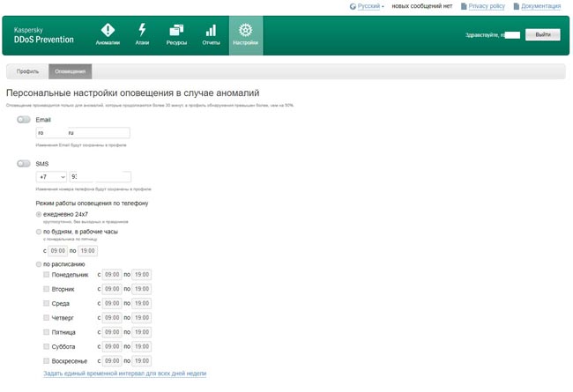
Task: Switch to the Оповещения tab
Action: click(x=71, y=71)
